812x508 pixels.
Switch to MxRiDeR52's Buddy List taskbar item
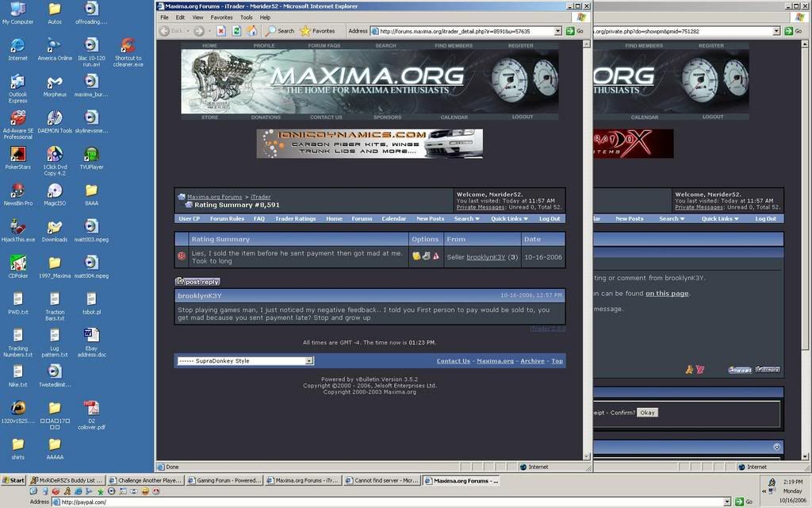[x=67, y=480]
